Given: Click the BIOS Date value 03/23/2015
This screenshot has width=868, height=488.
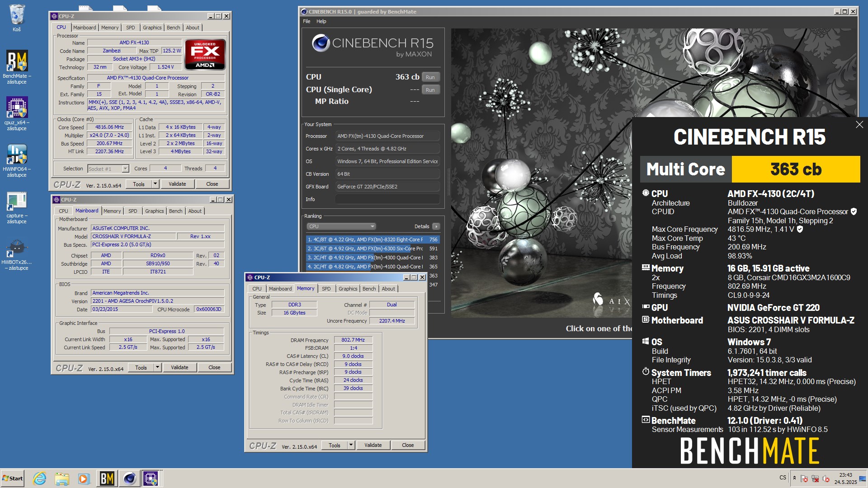Looking at the screenshot, I should [x=122, y=309].
